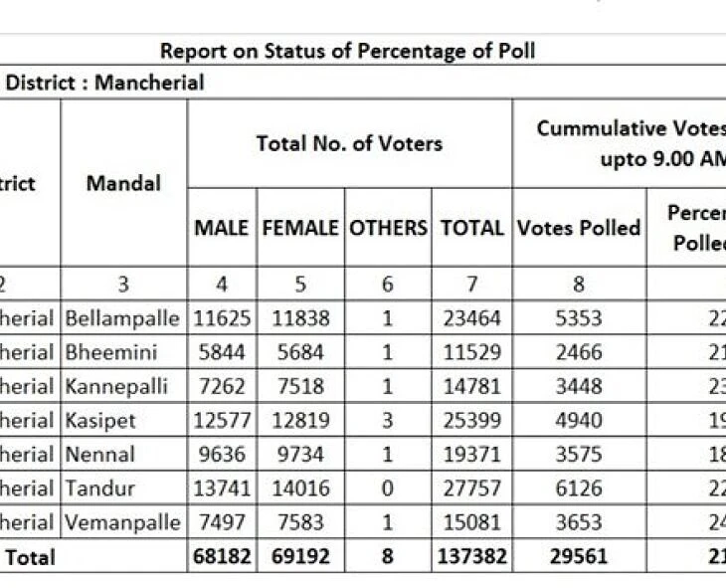Screen dimensions: 726x588
Task: Click Bellampalle's votes polled value 5353
Action: [578, 319]
